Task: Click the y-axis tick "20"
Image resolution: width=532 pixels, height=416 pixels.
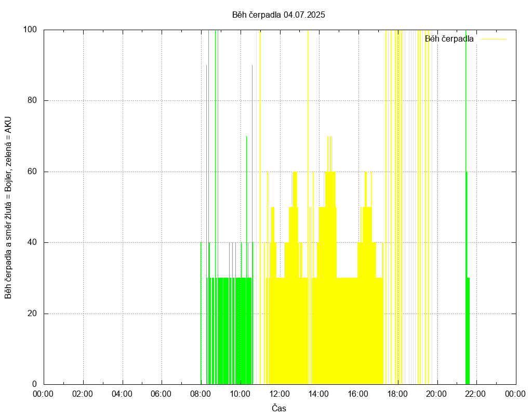Action: click(x=32, y=314)
